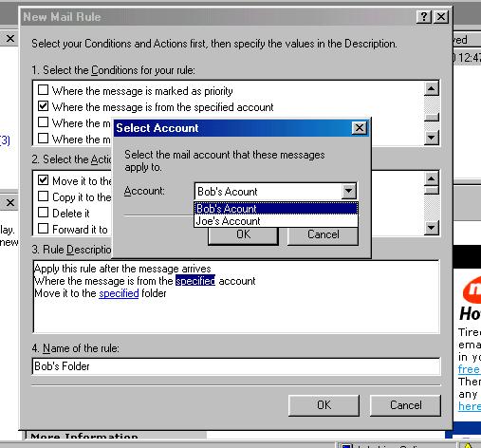Choose Joe's Account from the dropdown list
The height and width of the screenshot is (448, 481).
point(276,221)
